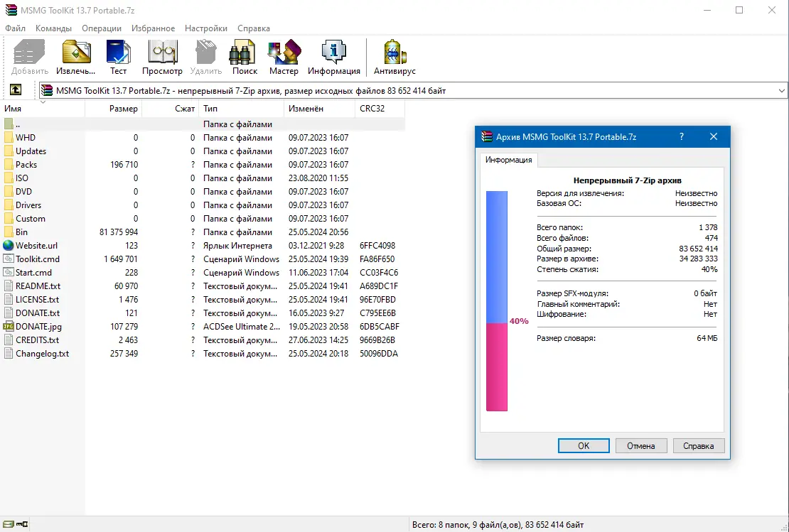789x532 pixels.
Task: Click the CRC32 value 6FFC4098
Action: [x=377, y=245]
